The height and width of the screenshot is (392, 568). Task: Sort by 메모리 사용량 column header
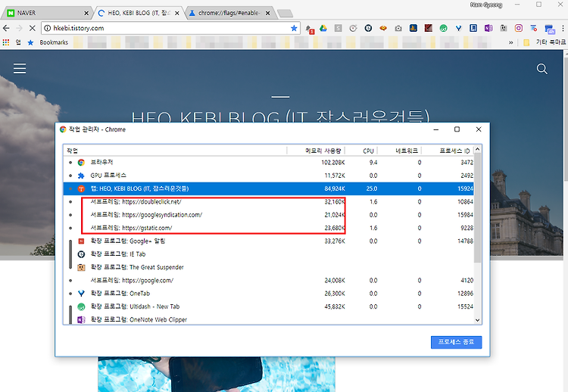pyautogui.click(x=316, y=151)
